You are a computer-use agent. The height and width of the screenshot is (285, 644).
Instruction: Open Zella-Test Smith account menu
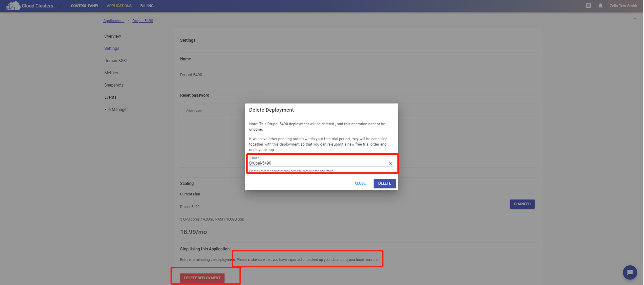point(623,6)
